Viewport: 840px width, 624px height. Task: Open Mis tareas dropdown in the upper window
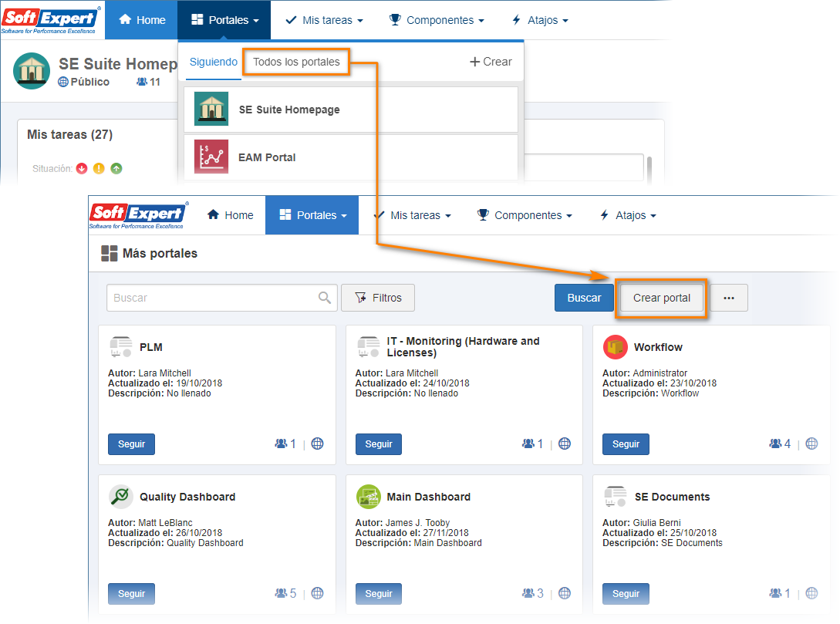324,20
